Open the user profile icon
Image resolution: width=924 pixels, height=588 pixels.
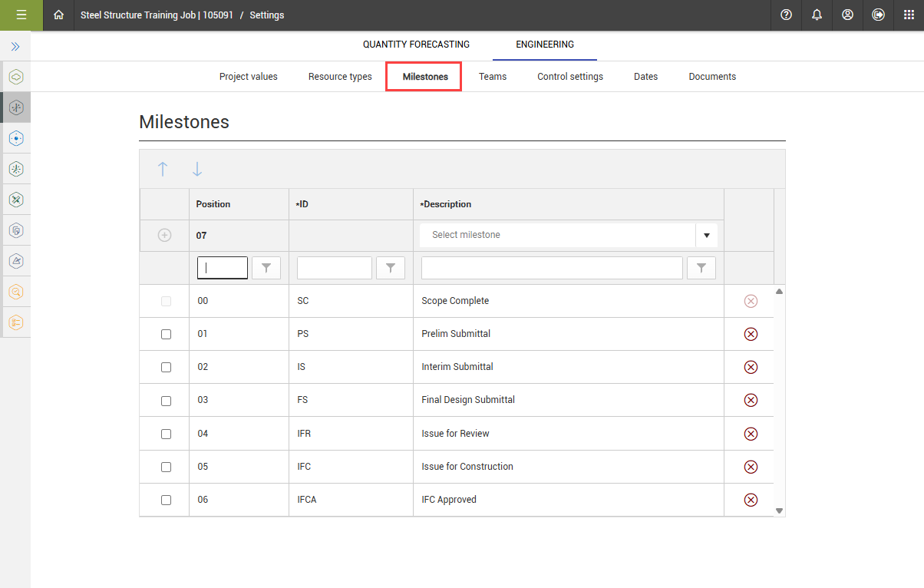(x=847, y=15)
